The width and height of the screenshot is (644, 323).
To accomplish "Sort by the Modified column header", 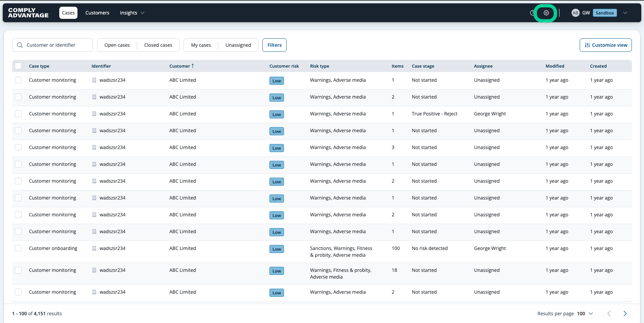I will click(555, 66).
